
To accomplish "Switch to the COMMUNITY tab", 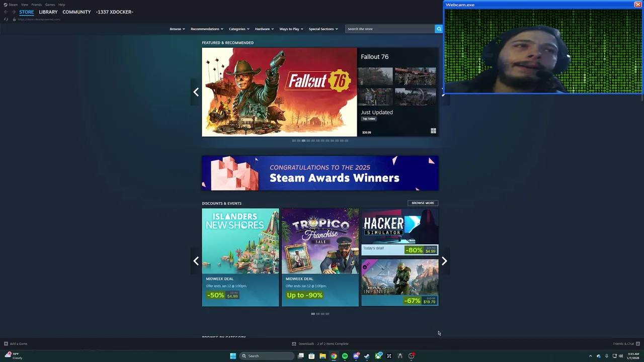I will pyautogui.click(x=76, y=12).
